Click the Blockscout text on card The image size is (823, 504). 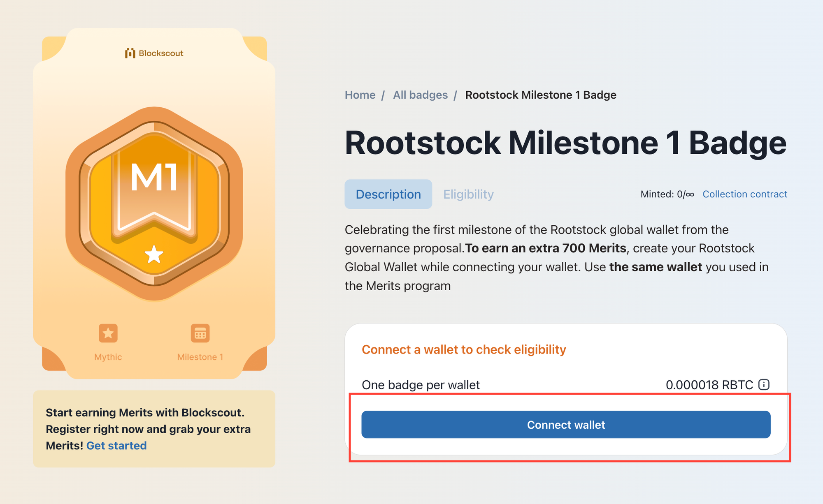click(x=161, y=53)
